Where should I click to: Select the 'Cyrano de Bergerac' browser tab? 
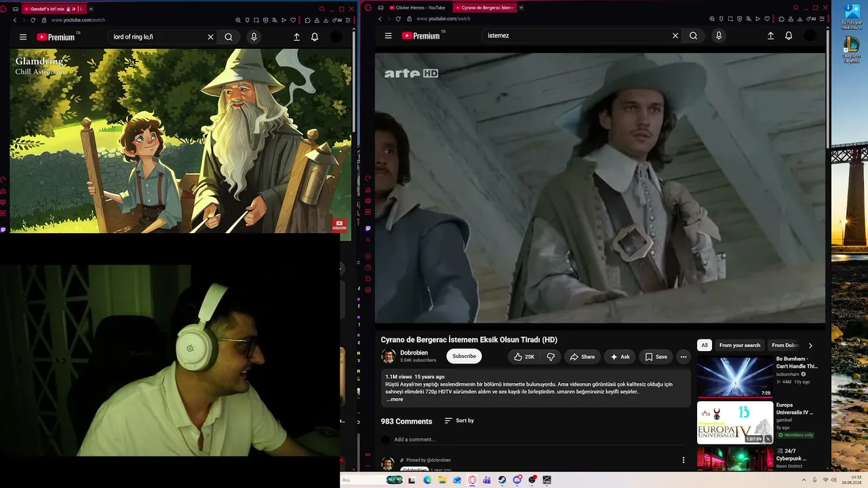[484, 7]
